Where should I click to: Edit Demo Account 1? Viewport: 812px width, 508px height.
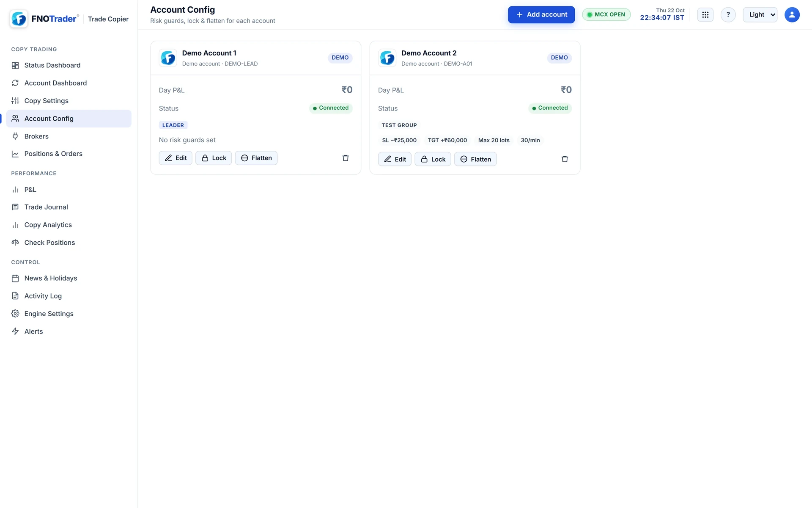(176, 158)
